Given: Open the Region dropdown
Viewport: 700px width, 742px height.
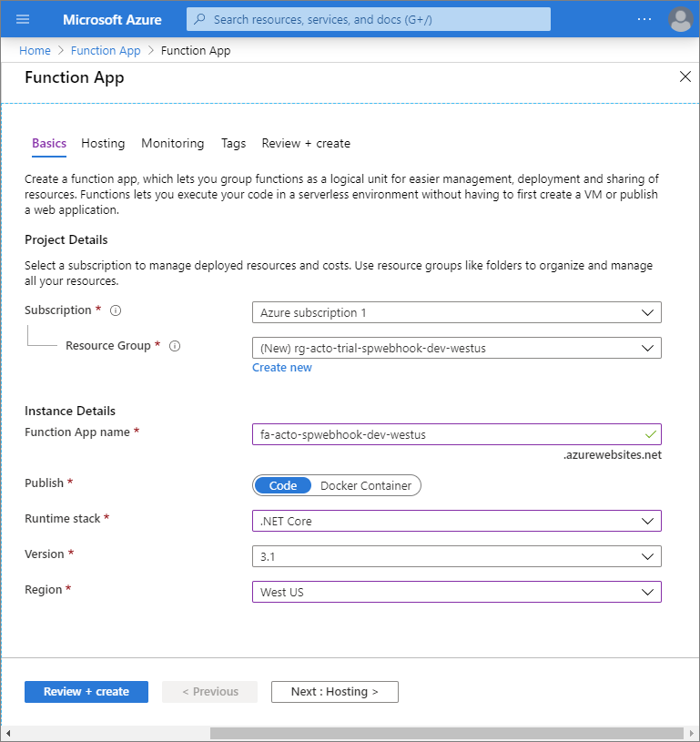Looking at the screenshot, I should click(x=457, y=592).
